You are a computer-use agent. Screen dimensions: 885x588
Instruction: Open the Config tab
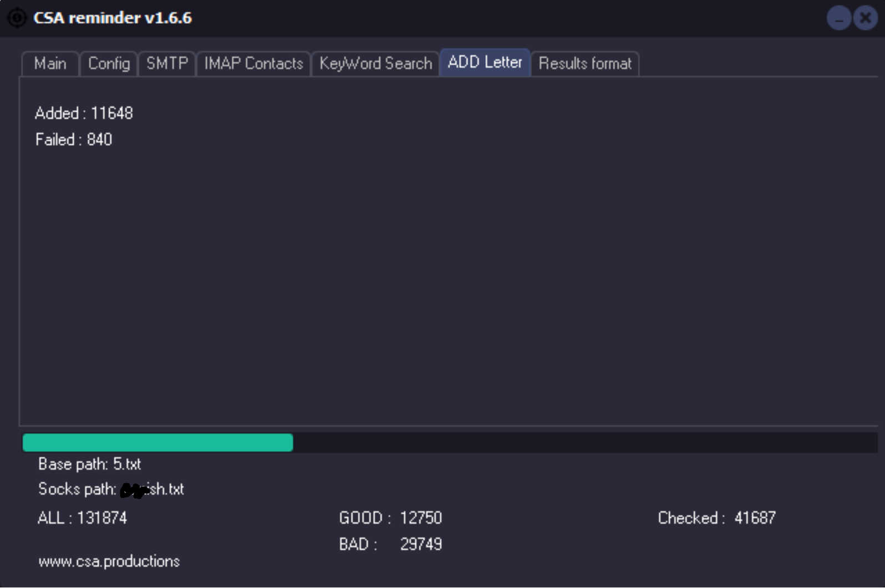pyautogui.click(x=109, y=64)
